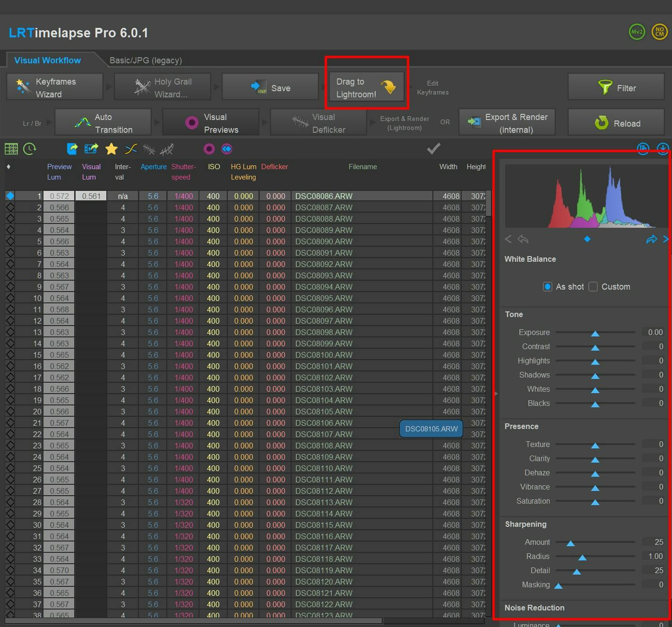
Task: Click the table vertical scrollbar
Action: (x=489, y=203)
